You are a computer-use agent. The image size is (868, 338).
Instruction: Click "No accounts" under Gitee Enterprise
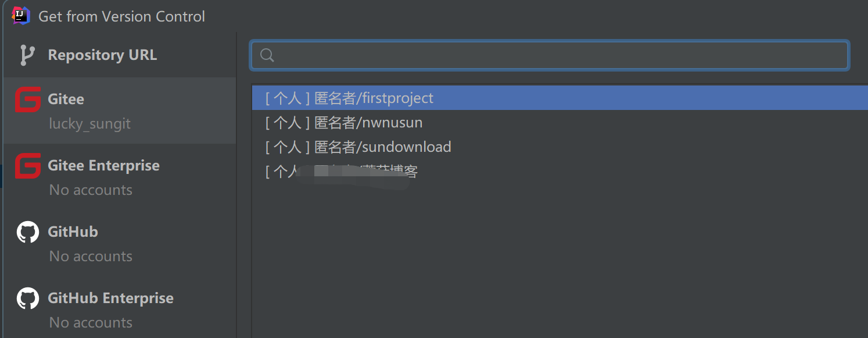pyautogui.click(x=91, y=190)
